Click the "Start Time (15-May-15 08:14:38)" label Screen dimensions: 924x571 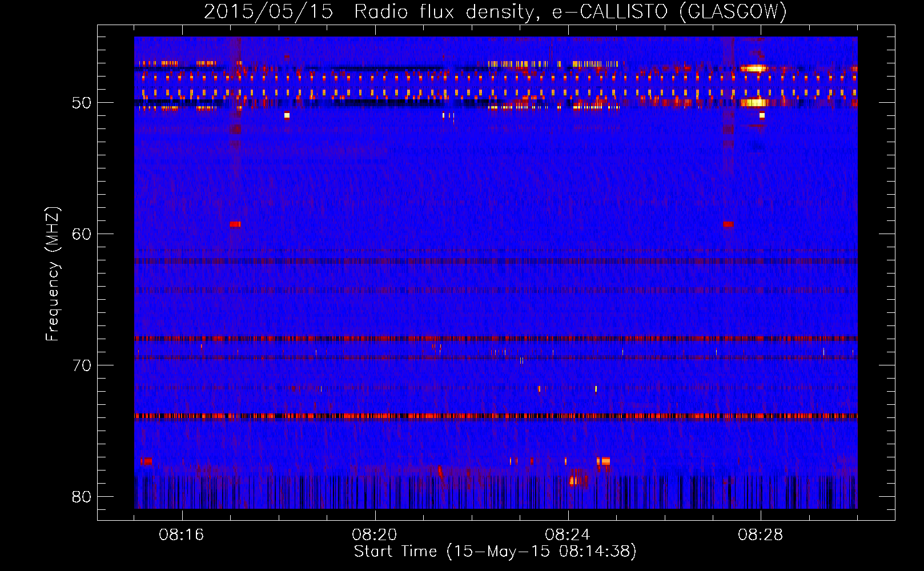click(x=495, y=552)
